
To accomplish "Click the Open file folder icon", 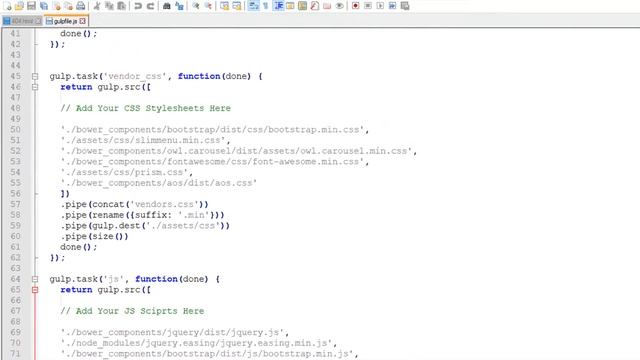I will click(19, 6).
